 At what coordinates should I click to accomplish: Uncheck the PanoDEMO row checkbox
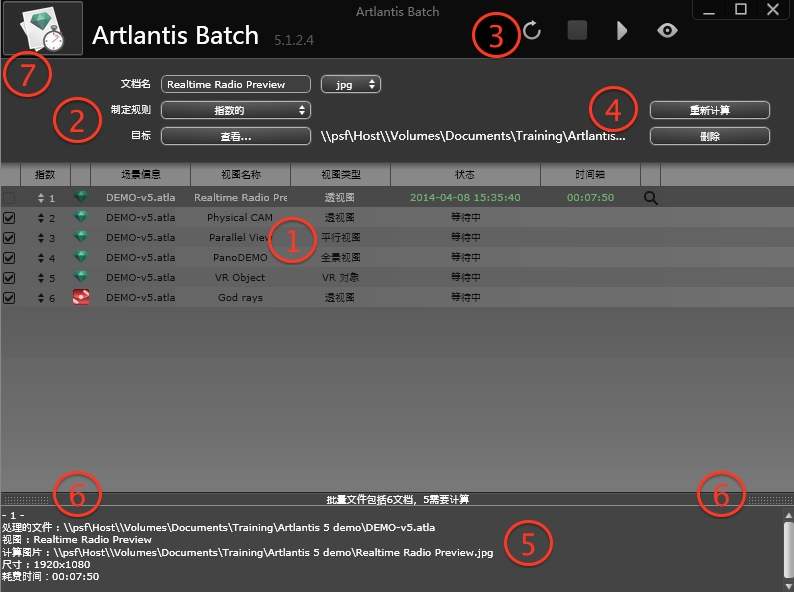point(9,258)
